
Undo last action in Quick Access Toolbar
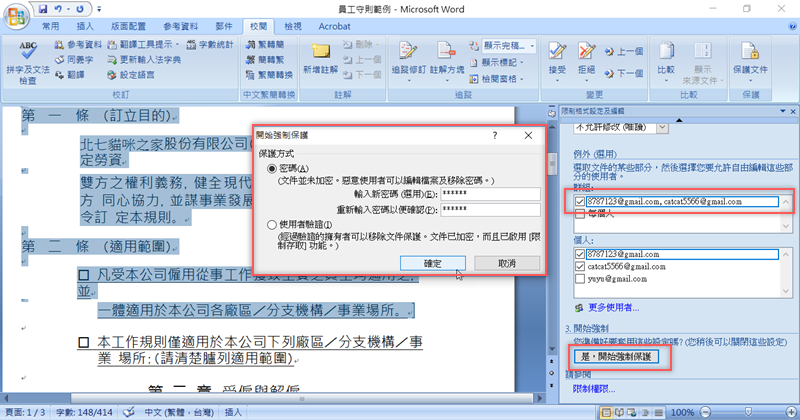58,9
